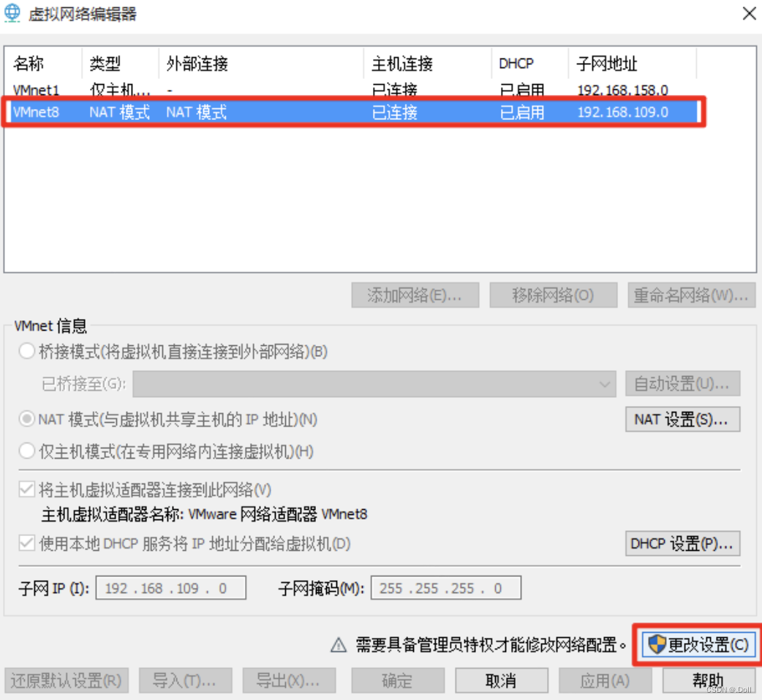The width and height of the screenshot is (762, 700).
Task: Click subnet address 192.168.158.0 cell
Action: [x=622, y=90]
